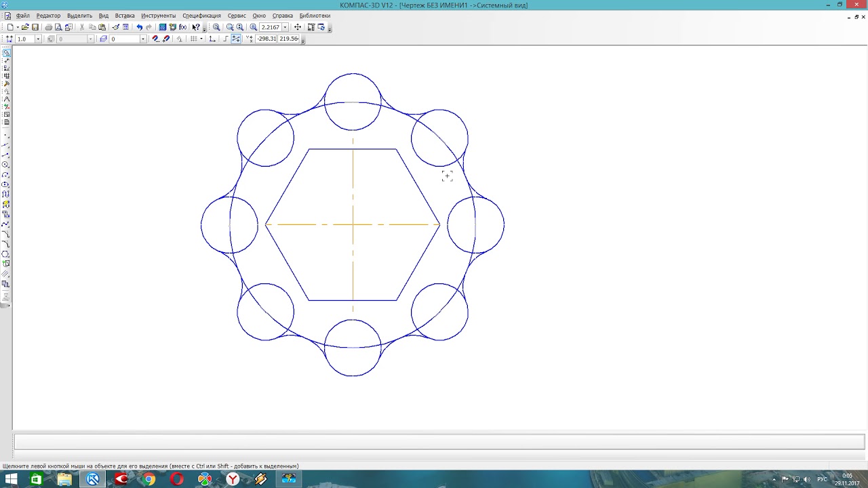The width and height of the screenshot is (868, 488).
Task: Open the f(x) calculator icon
Action: pos(182,27)
